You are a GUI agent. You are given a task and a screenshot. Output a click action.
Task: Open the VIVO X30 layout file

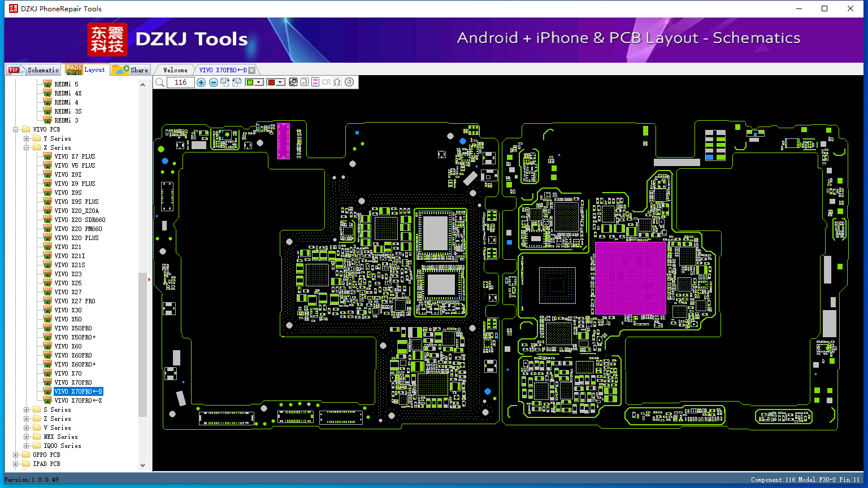point(68,310)
